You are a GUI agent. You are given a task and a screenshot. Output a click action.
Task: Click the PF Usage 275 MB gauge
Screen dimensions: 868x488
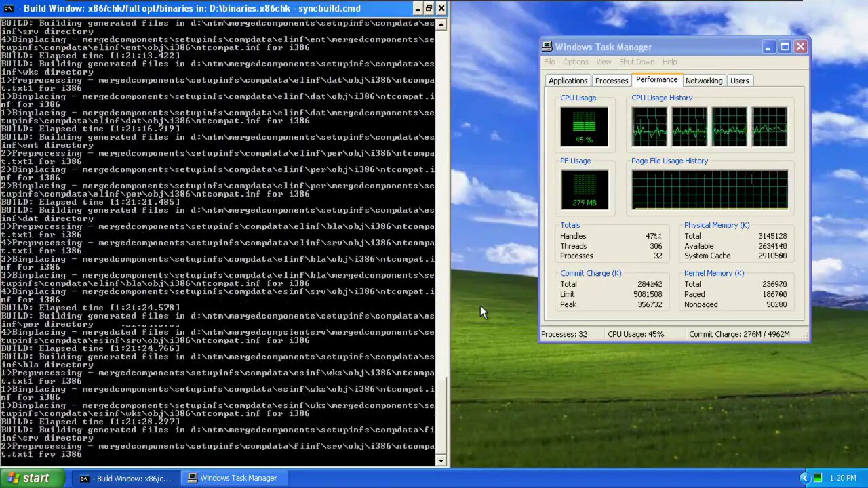(584, 190)
